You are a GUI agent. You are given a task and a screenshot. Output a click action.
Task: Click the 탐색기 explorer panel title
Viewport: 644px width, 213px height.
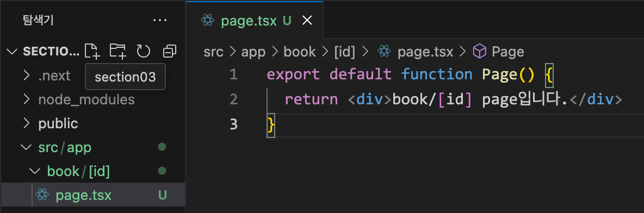coord(38,20)
